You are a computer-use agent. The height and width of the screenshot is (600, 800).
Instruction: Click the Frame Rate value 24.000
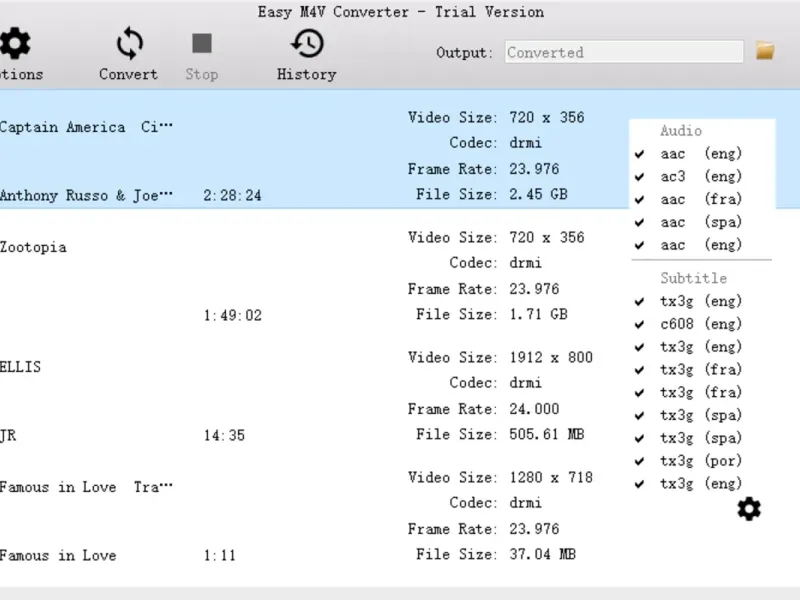click(534, 409)
